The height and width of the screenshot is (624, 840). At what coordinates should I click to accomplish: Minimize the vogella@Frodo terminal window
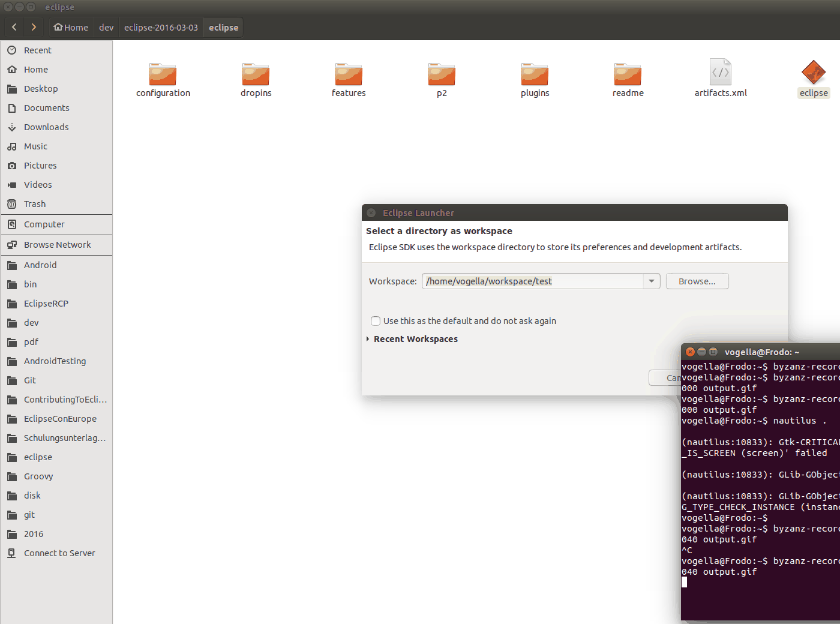click(x=701, y=352)
